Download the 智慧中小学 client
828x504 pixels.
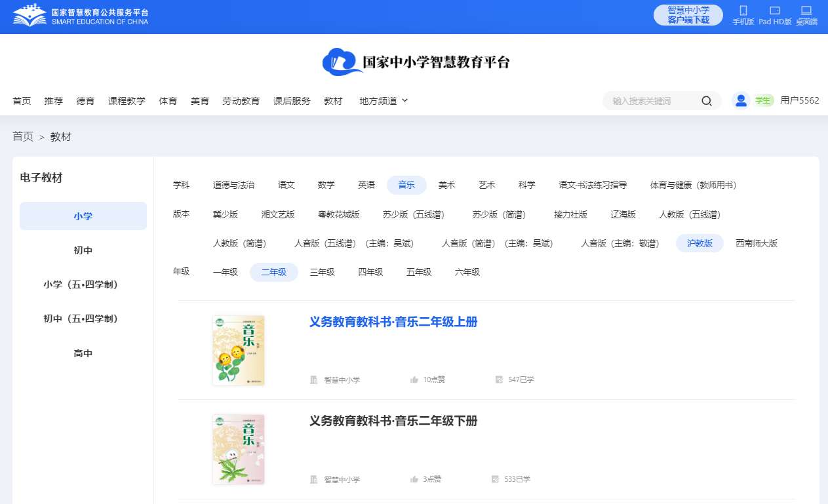688,15
